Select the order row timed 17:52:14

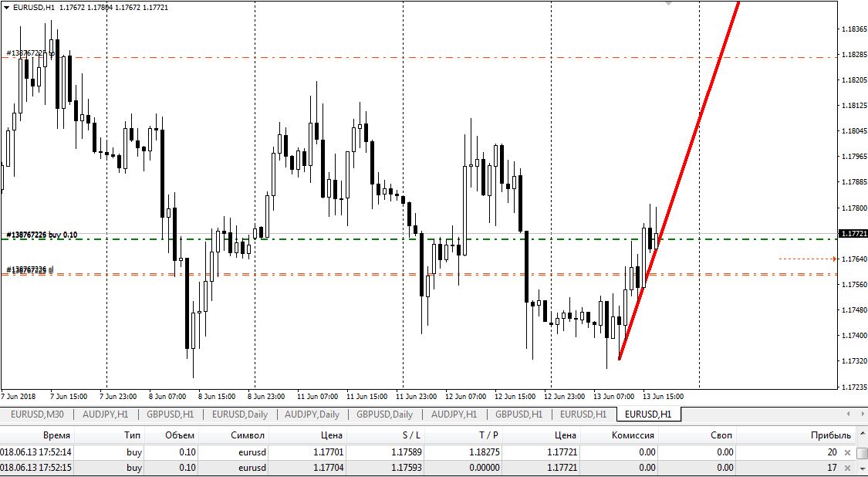(427, 452)
